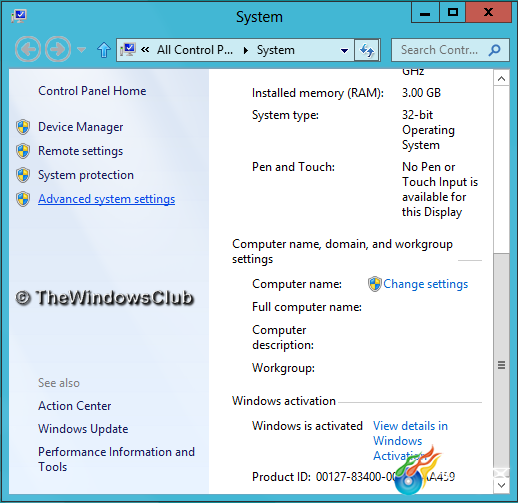Select '32-bit Operating System' value

click(x=428, y=130)
